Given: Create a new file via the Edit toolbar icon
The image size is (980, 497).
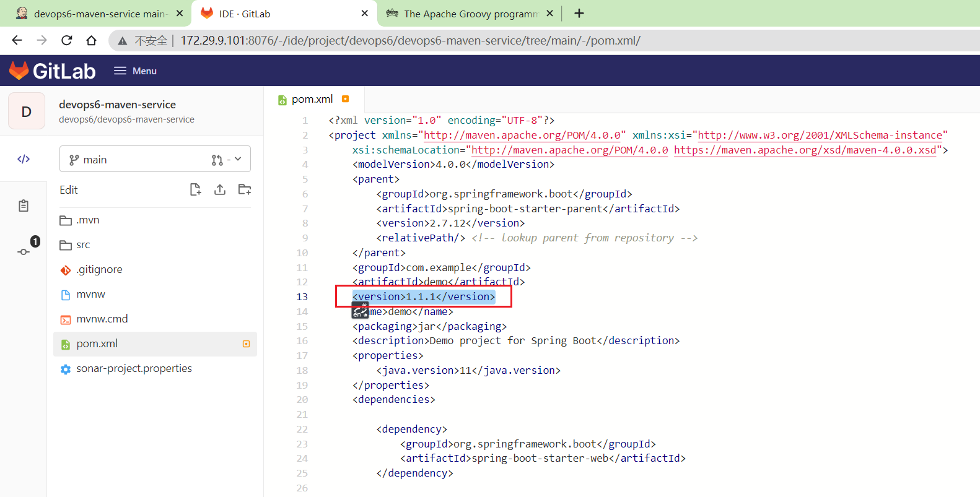Looking at the screenshot, I should click(x=196, y=189).
